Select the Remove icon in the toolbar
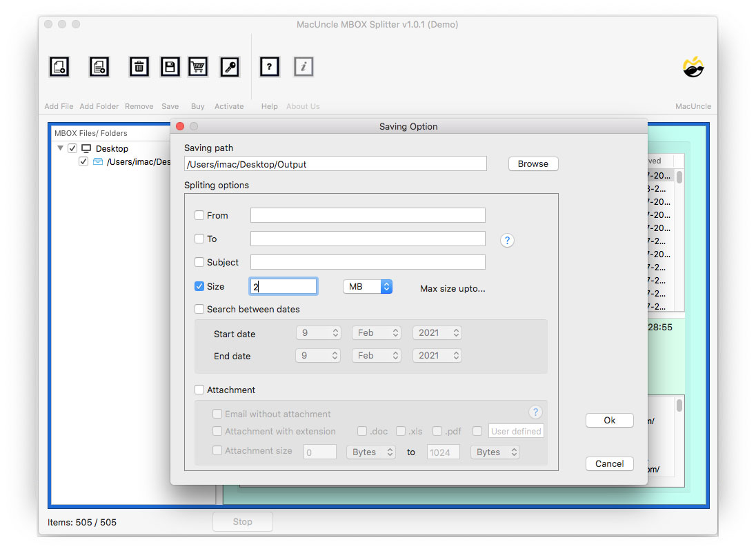This screenshot has height=551, width=756. [139, 66]
